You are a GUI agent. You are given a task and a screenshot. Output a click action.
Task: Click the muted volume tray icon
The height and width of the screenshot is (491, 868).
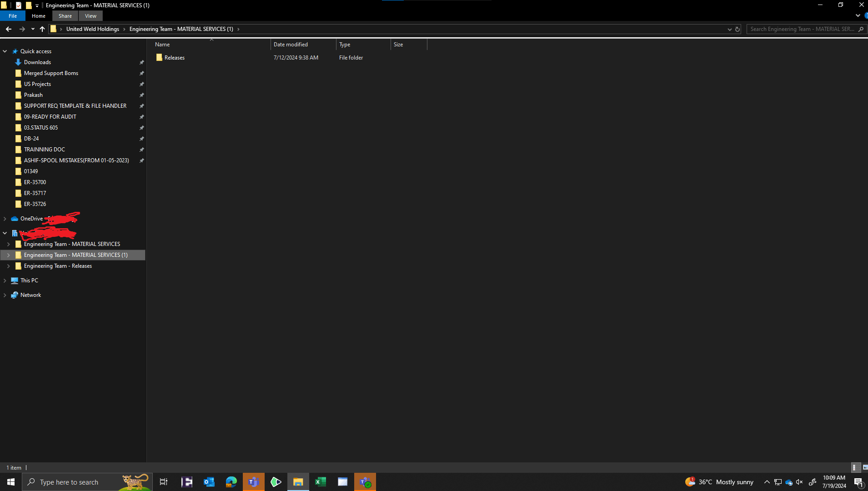(x=799, y=482)
